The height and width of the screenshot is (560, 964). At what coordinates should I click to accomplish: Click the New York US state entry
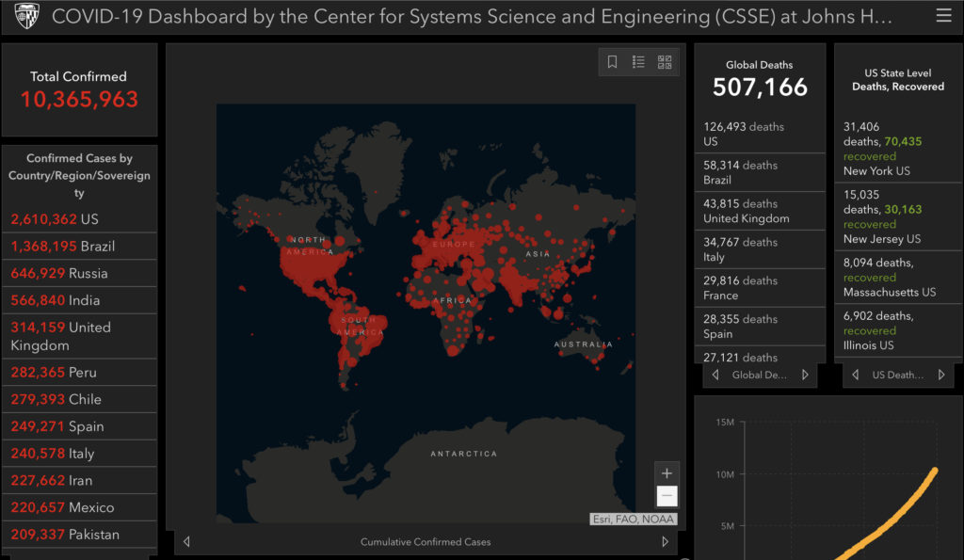click(897, 149)
